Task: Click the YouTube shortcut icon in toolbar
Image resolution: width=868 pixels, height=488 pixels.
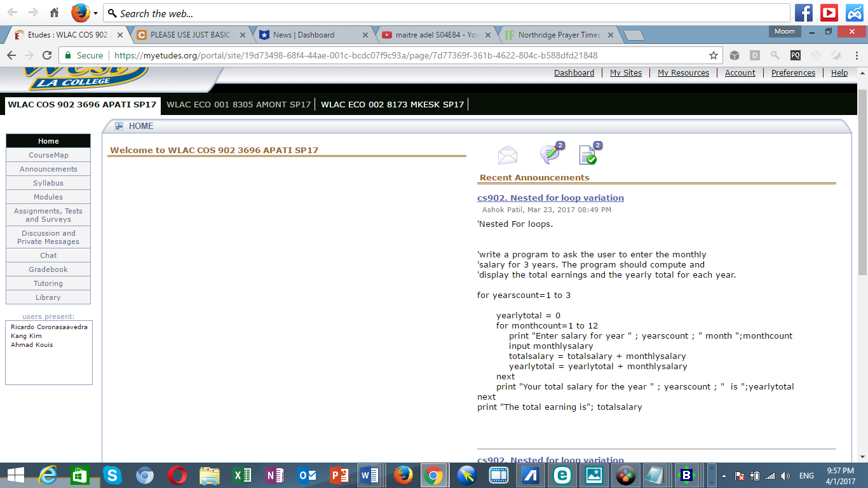Action: click(x=829, y=13)
